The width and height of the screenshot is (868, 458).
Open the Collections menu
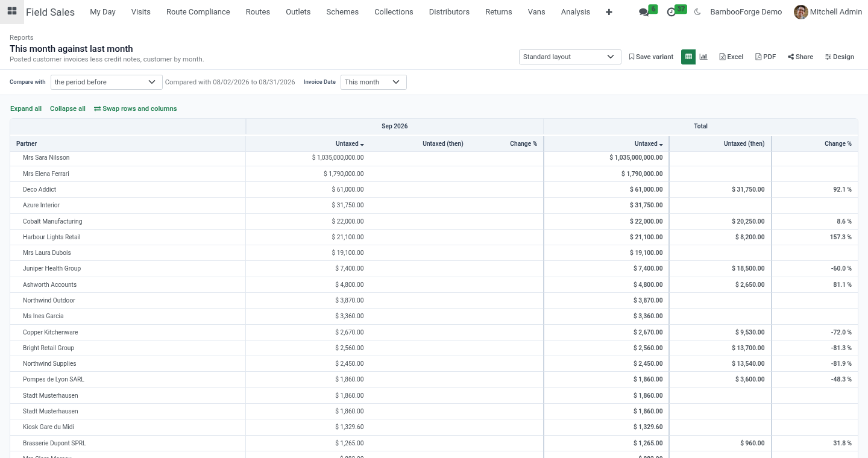[x=394, y=12]
